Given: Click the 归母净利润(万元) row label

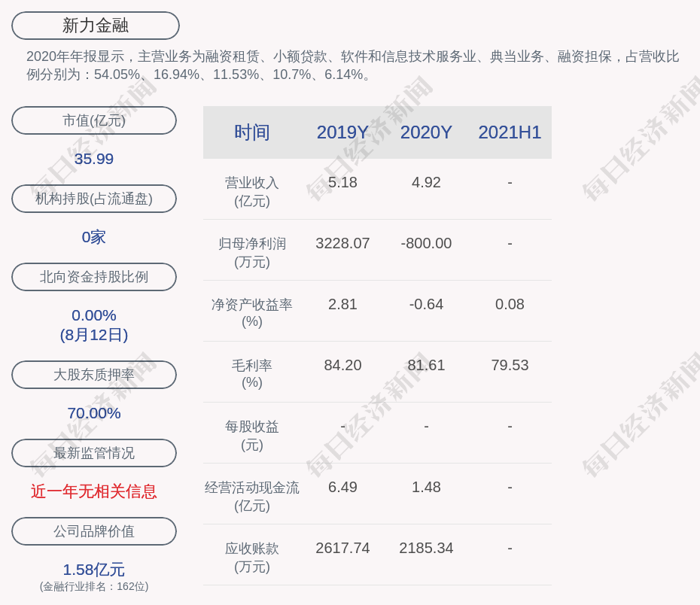Looking at the screenshot, I should (x=252, y=253).
